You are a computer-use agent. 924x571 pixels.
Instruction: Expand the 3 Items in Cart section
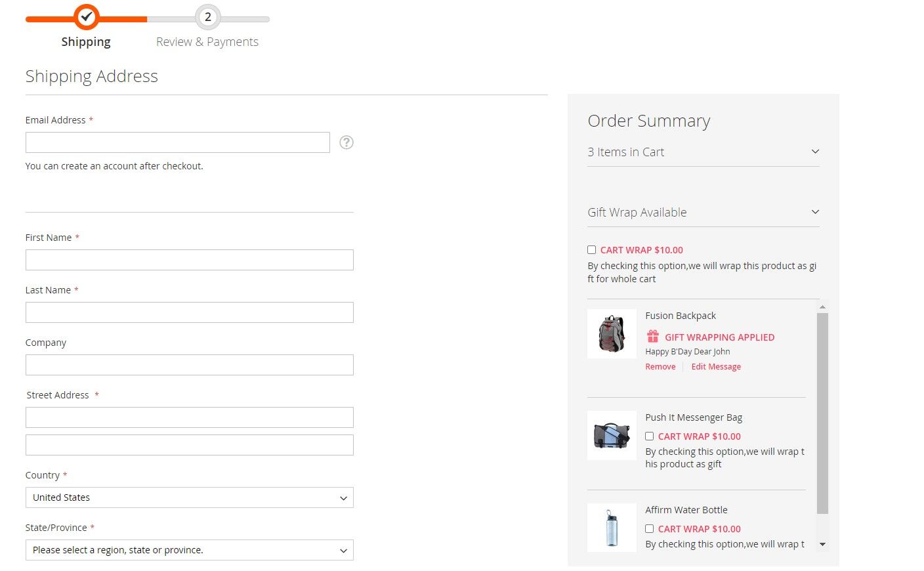coord(815,152)
